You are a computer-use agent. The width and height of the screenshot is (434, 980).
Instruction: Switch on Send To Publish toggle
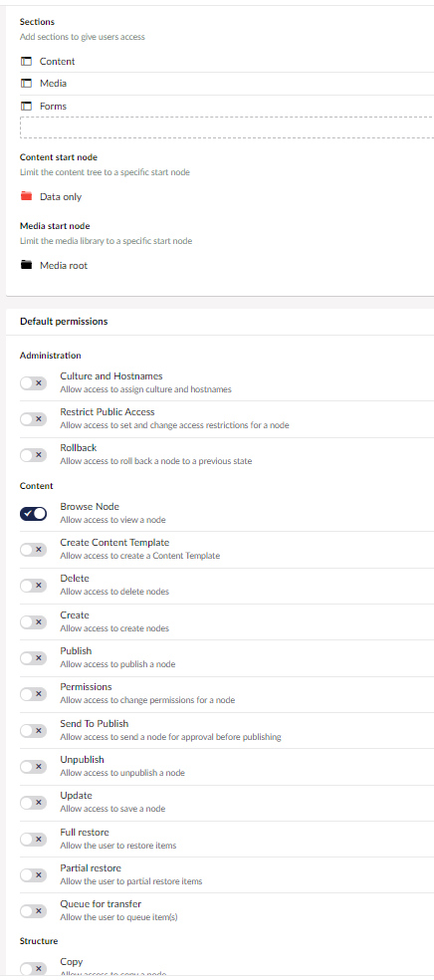tap(33, 730)
